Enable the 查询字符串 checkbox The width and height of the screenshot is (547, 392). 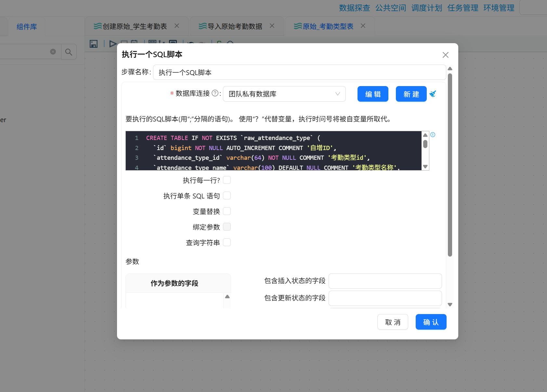[x=227, y=242]
